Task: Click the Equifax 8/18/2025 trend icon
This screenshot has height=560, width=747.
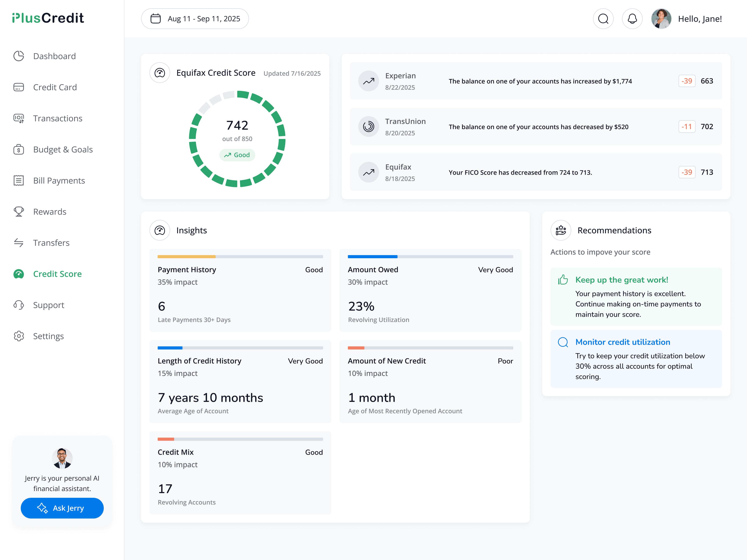Action: pyautogui.click(x=368, y=172)
